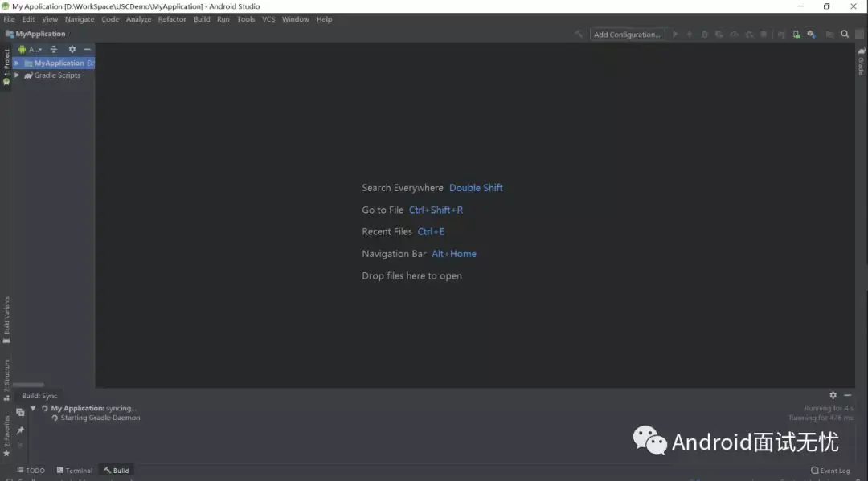Open the Help menu
Viewport: 868px width, 481px height.
point(325,19)
